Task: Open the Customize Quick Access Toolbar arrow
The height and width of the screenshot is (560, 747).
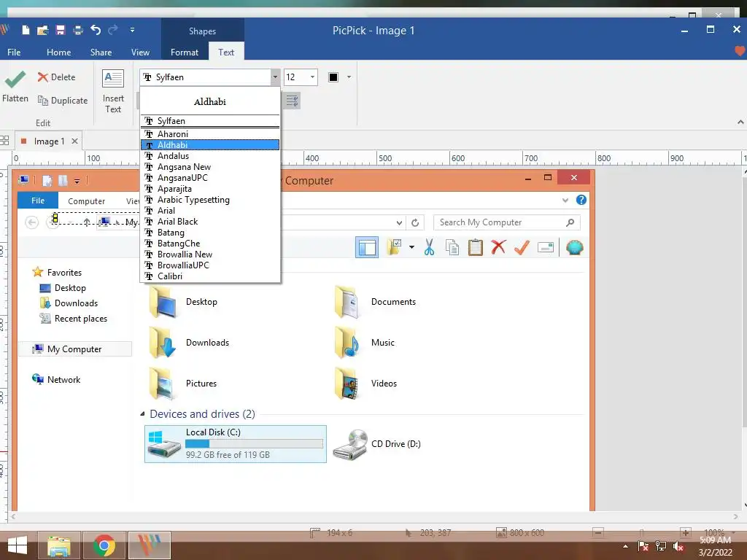Action: (x=132, y=31)
